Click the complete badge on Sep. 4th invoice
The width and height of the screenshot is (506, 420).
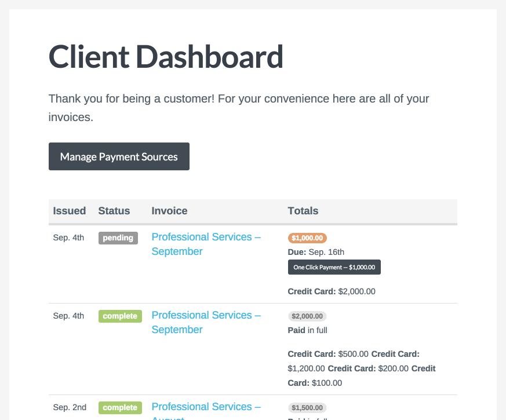point(120,316)
